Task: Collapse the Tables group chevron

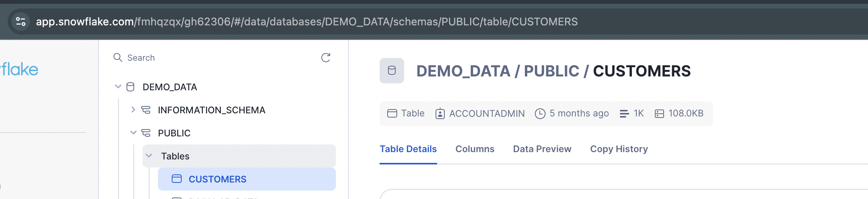Action: tap(149, 156)
